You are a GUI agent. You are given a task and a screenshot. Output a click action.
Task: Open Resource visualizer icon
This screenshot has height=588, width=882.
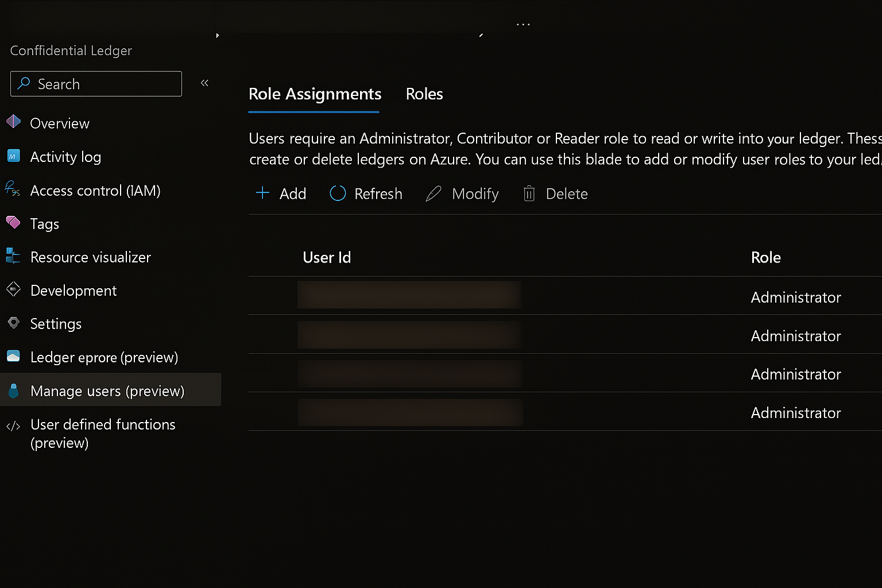pos(13,256)
